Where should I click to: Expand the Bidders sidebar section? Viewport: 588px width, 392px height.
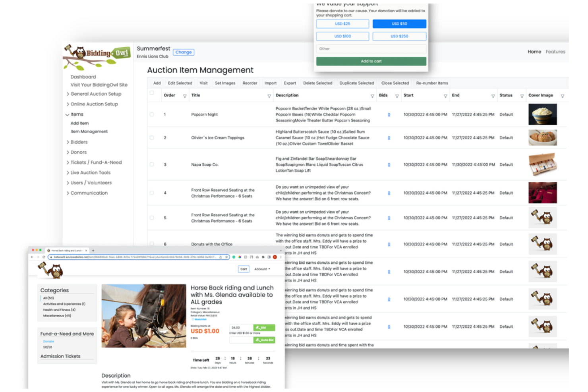point(78,142)
